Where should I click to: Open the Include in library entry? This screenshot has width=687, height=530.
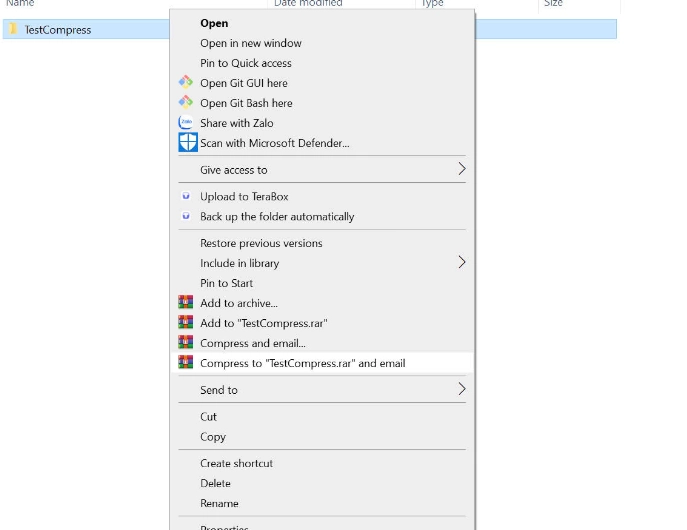(x=322, y=263)
